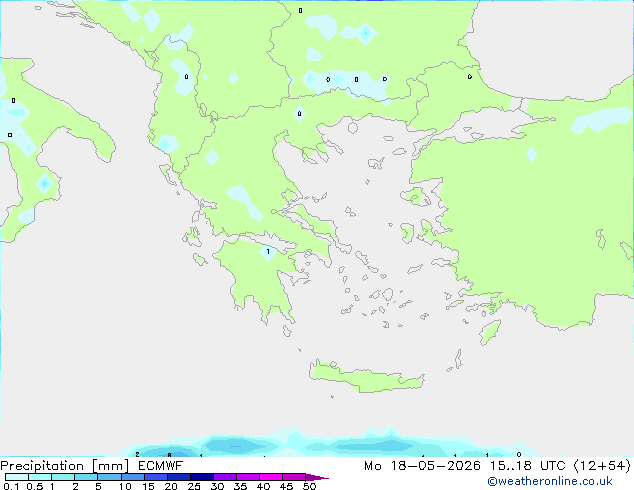Screen dimensions: 634x490
Task: Click the legend swatch between 10 and 15
Action: click(132, 477)
